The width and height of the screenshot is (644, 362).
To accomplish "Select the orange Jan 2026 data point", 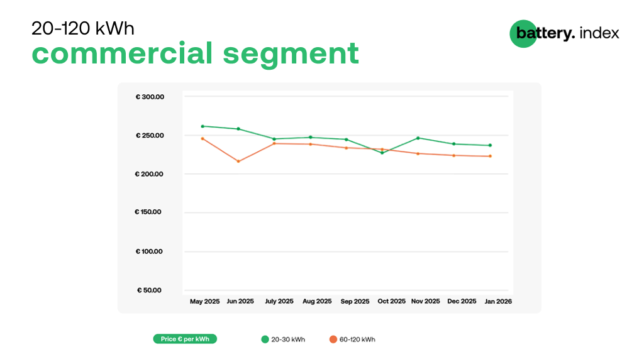I will pyautogui.click(x=490, y=156).
